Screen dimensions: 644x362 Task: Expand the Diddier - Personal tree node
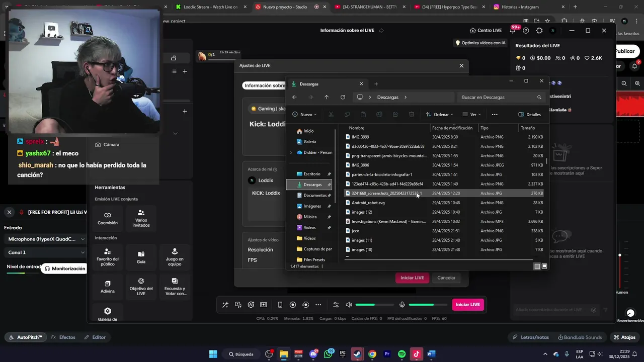coord(291,152)
